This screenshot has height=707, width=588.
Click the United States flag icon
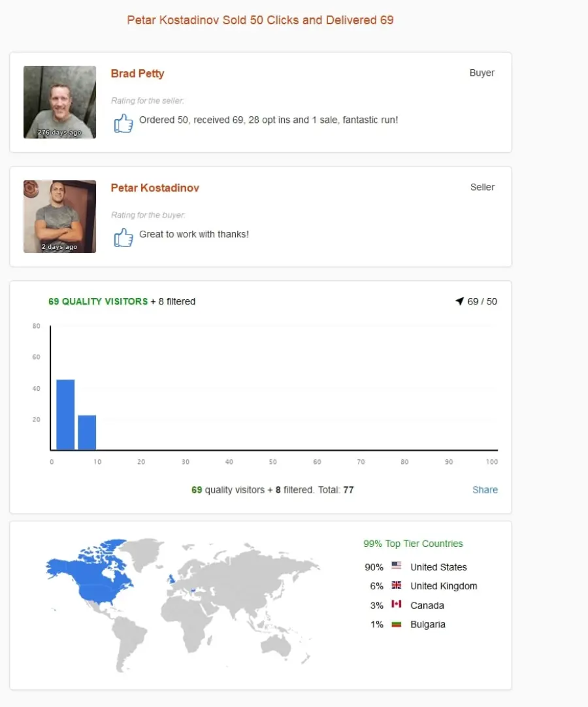(x=397, y=565)
